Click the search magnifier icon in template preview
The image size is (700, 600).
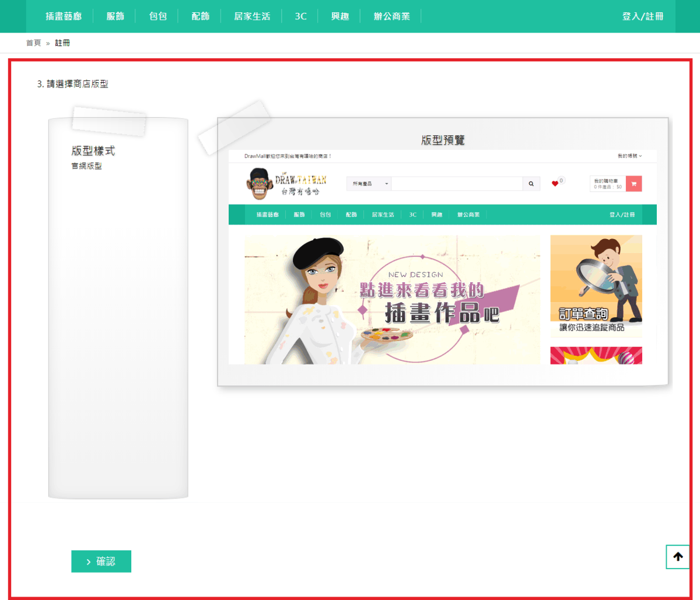531,184
